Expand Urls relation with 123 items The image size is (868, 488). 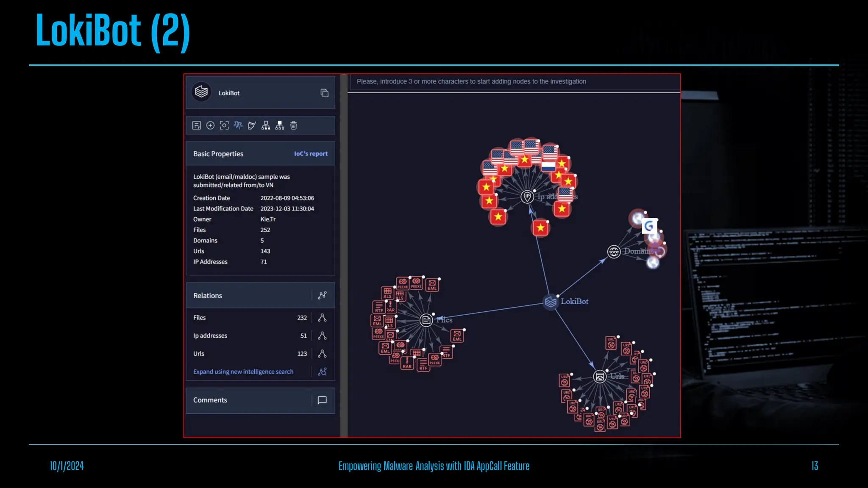322,354
